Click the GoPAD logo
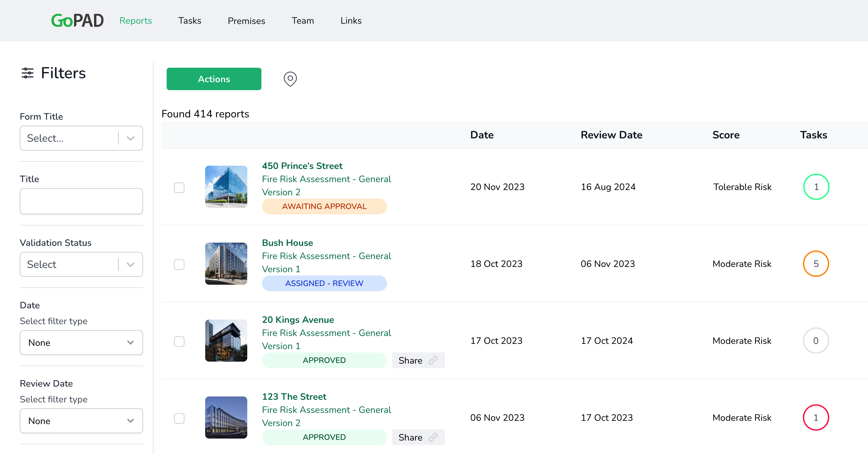The height and width of the screenshot is (454, 868). pos(78,20)
